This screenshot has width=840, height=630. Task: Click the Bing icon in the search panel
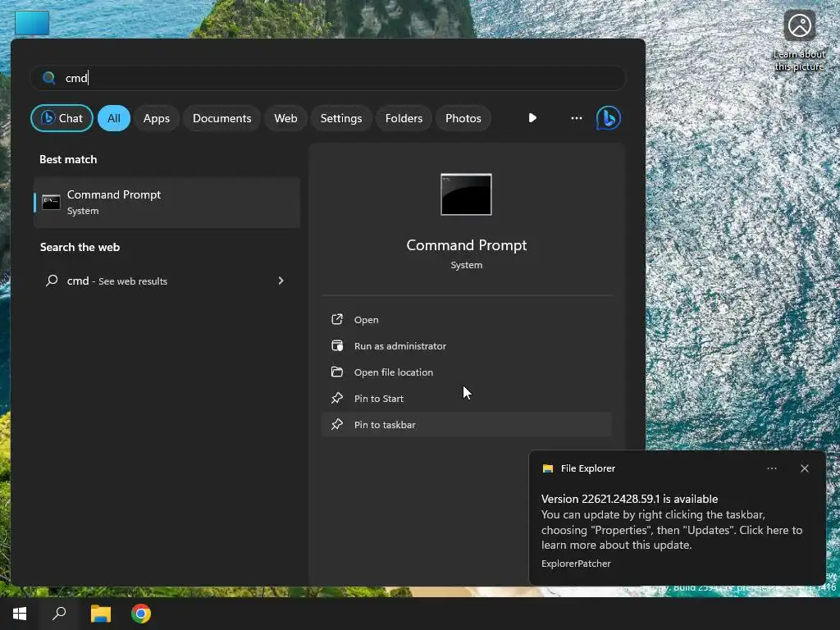(608, 118)
